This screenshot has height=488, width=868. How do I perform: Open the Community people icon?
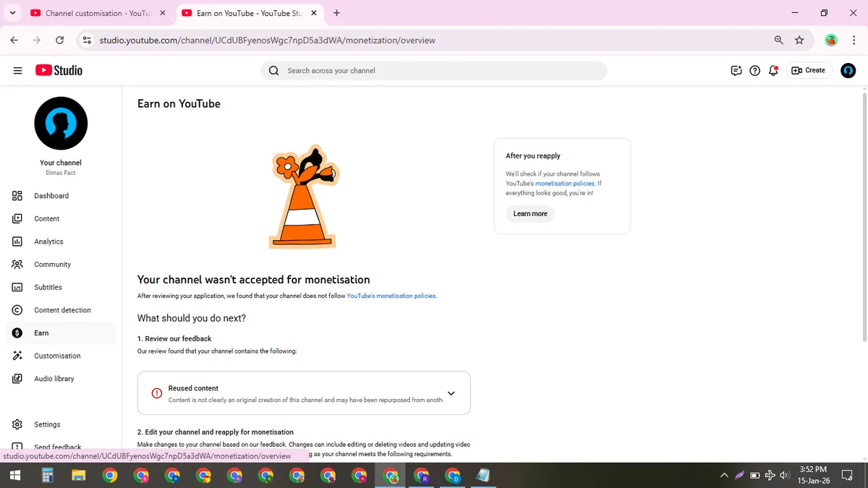[17, 265]
